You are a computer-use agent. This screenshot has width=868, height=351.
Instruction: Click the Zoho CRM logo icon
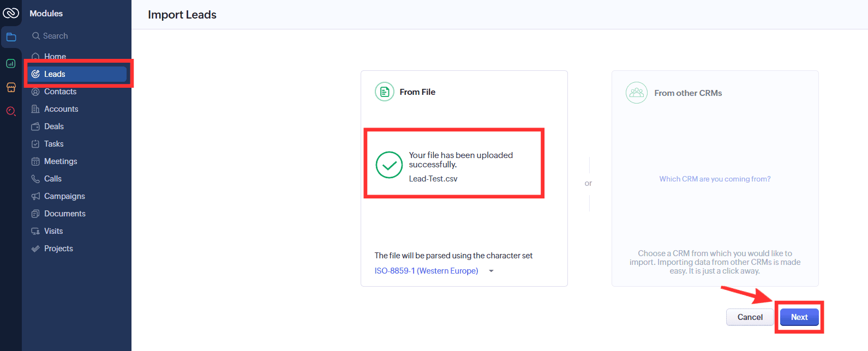pos(11,13)
